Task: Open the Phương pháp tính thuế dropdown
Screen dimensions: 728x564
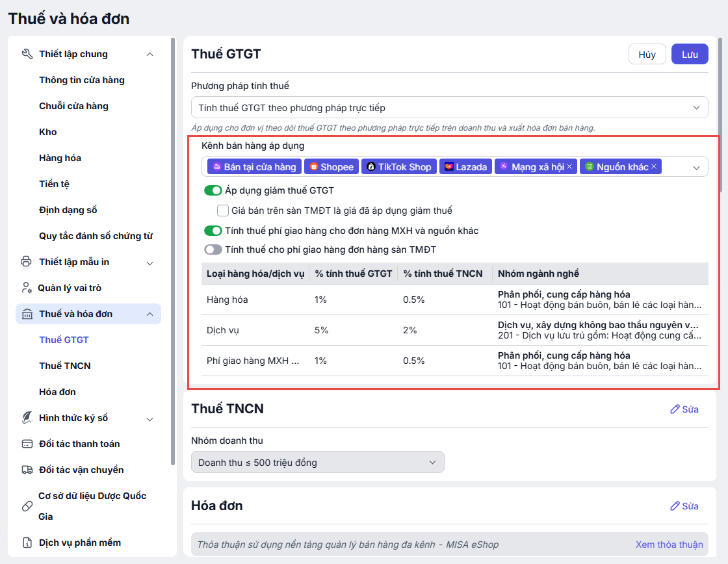Action: (449, 108)
